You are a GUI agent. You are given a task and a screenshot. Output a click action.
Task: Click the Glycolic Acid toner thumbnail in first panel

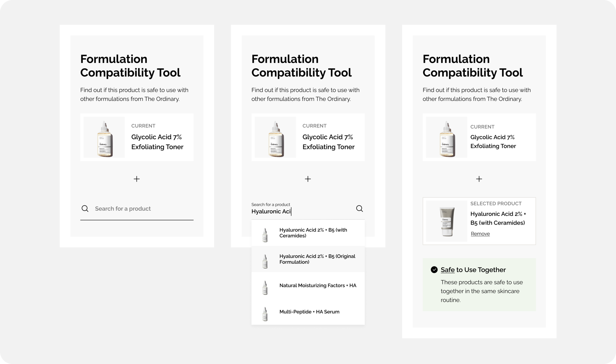(104, 137)
